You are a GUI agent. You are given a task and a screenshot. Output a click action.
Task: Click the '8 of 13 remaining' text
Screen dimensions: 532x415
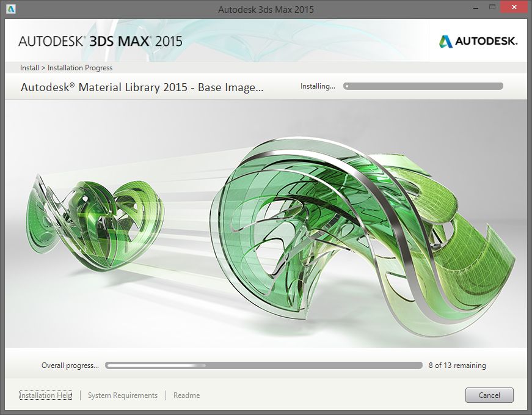pos(457,365)
